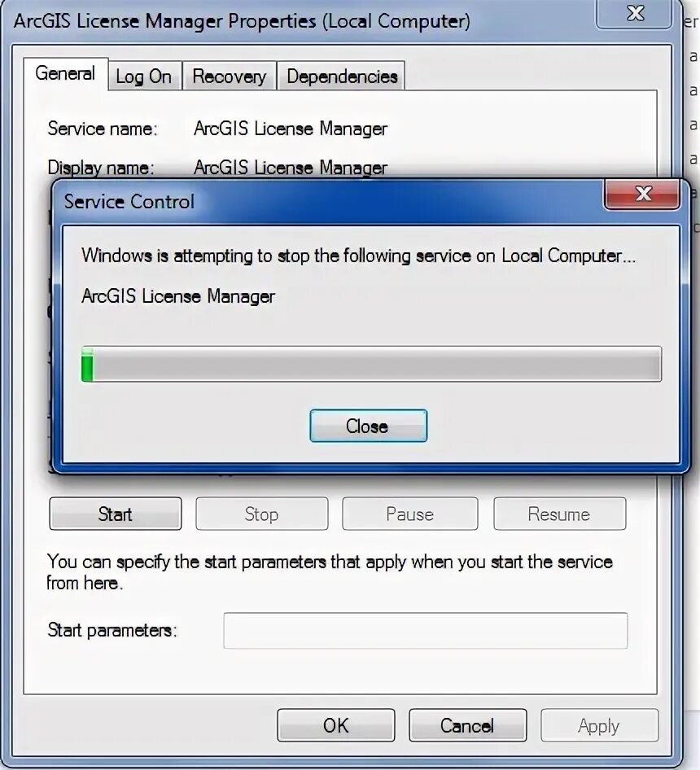Viewport: 700px width, 770px height.
Task: Click the ArcGIS License Manager text in dialog
Action: coord(178,296)
